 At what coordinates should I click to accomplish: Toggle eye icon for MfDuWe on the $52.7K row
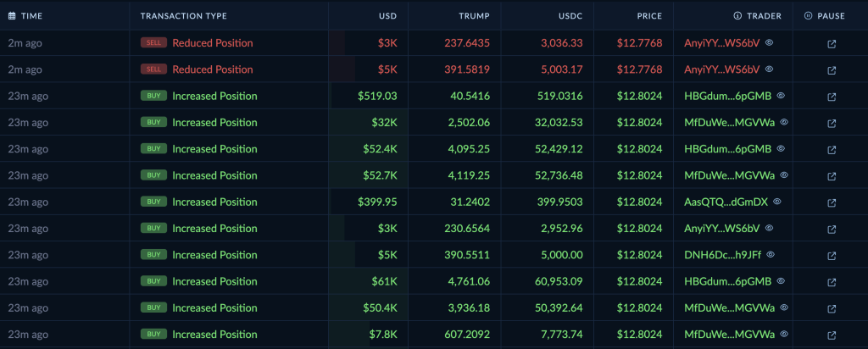click(784, 174)
